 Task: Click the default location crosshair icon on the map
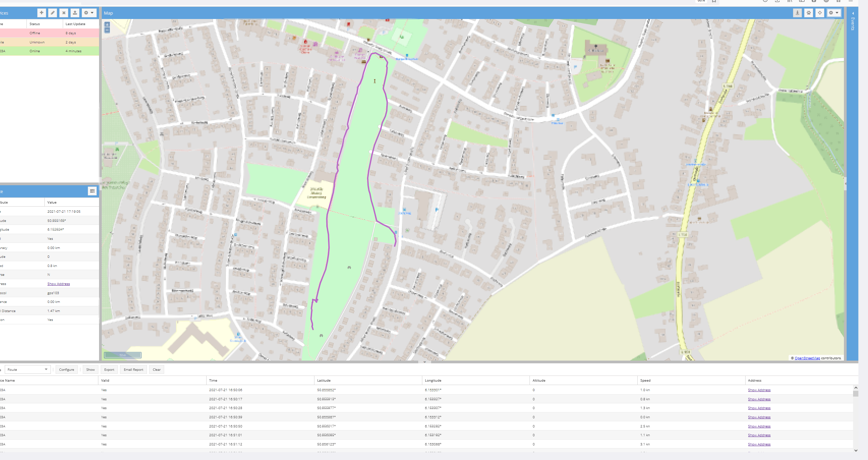pos(820,13)
